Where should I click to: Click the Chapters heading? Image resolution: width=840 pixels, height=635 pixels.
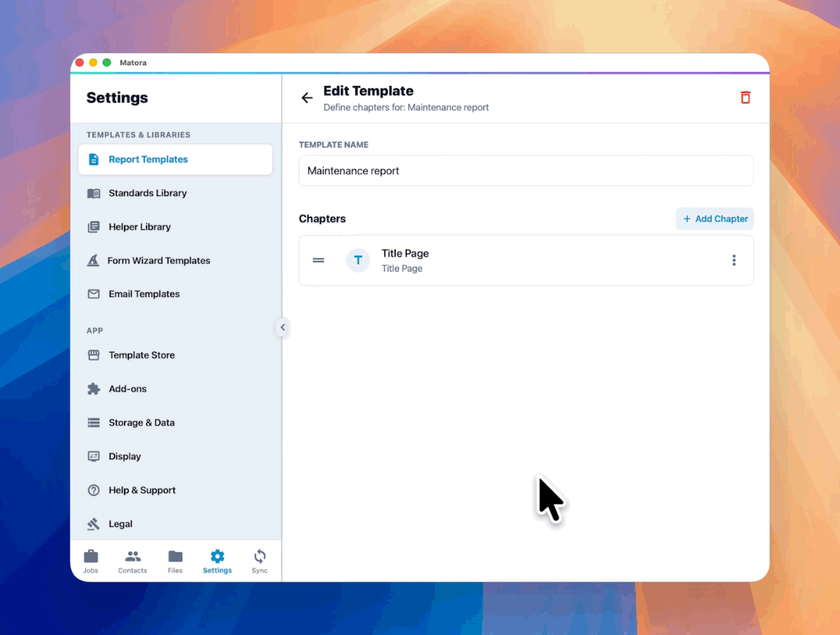(x=322, y=219)
